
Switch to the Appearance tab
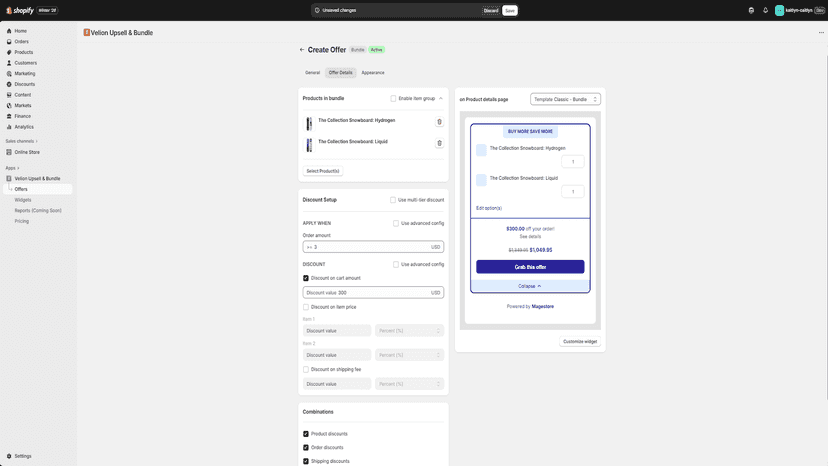(x=373, y=72)
